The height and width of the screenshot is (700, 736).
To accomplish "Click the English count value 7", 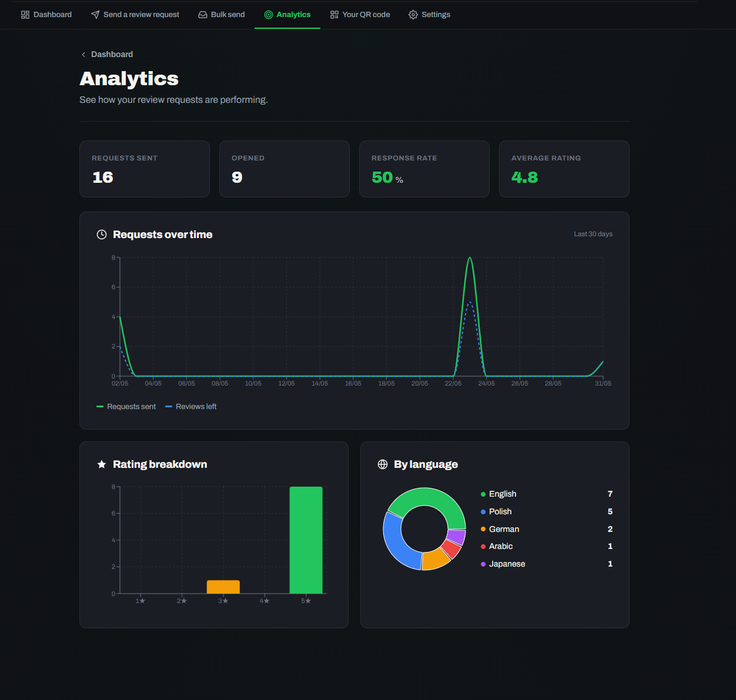I will click(610, 494).
